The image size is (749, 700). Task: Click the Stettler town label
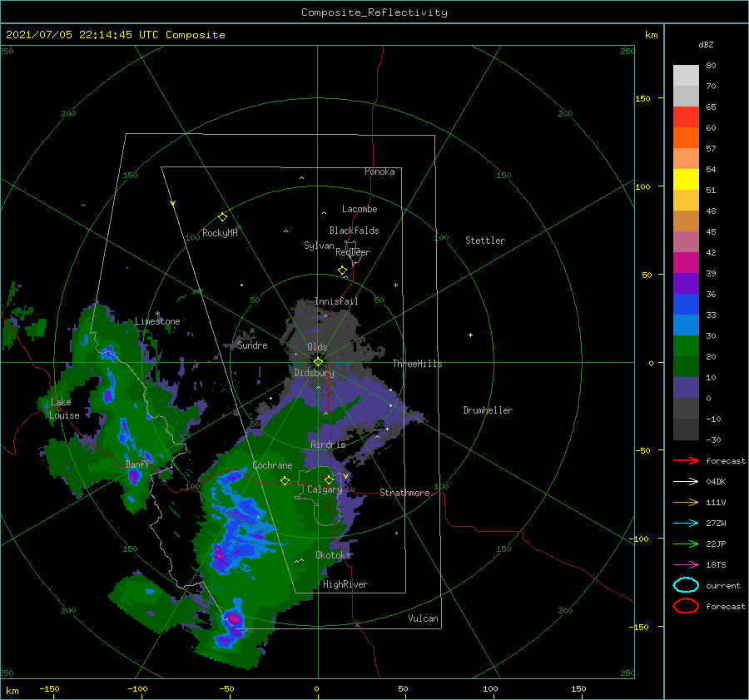coord(485,241)
